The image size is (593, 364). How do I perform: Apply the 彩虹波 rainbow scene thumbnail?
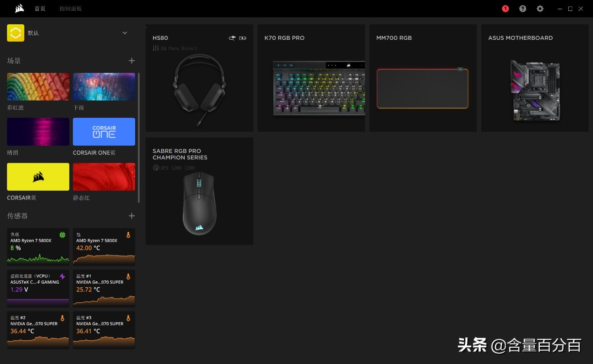coord(38,86)
